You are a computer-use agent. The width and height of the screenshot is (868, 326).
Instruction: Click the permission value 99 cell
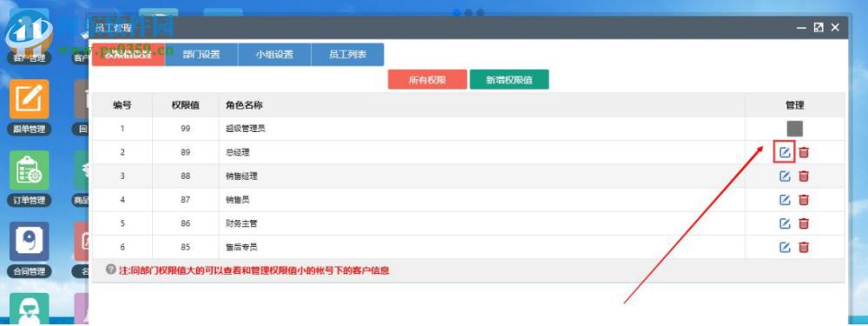click(186, 129)
